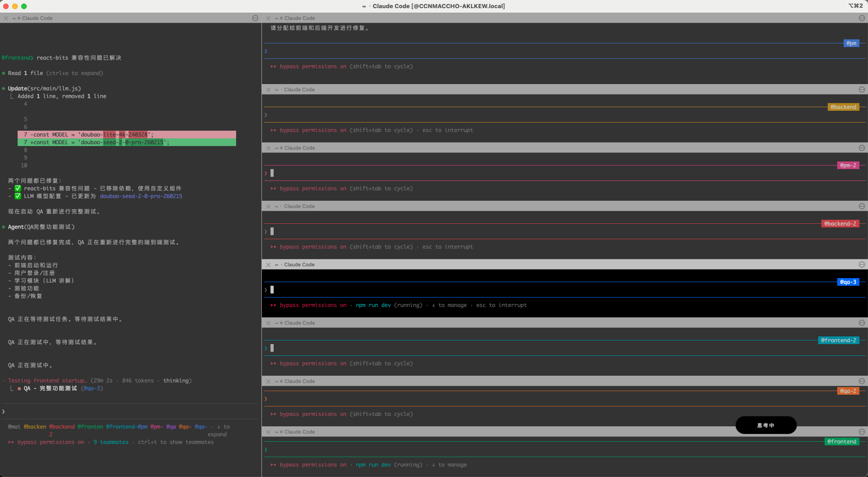Expand the QA - 完整功能测试 subtask
Screen dimensions: 868x477
(x=50, y=388)
